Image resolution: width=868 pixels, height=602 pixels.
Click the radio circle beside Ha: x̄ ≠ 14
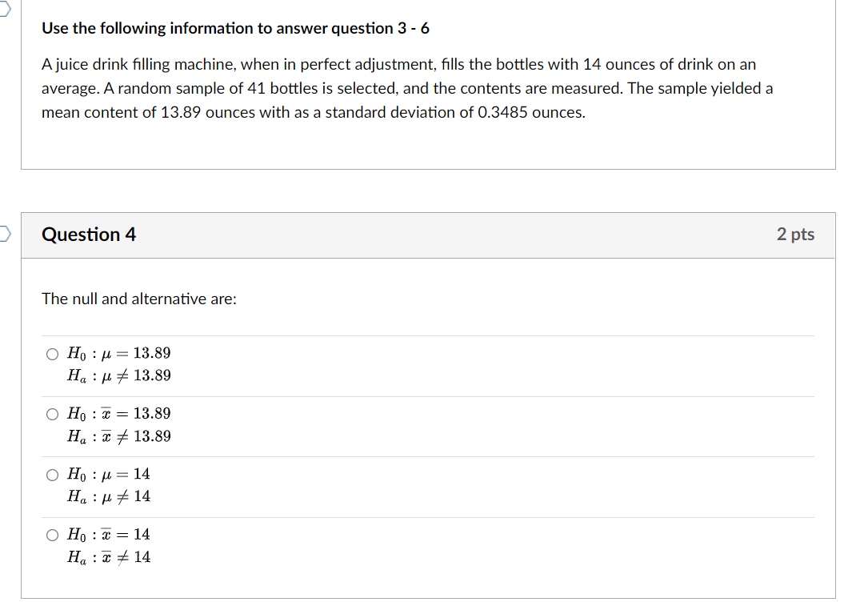tap(51, 535)
